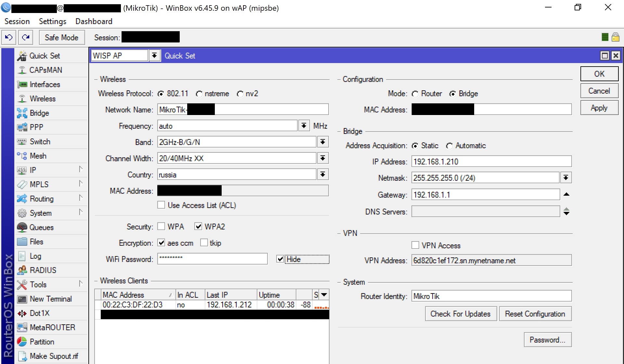Viewport: 624px width, 364px height.
Task: Select nstreme wireless protocol
Action: click(199, 94)
